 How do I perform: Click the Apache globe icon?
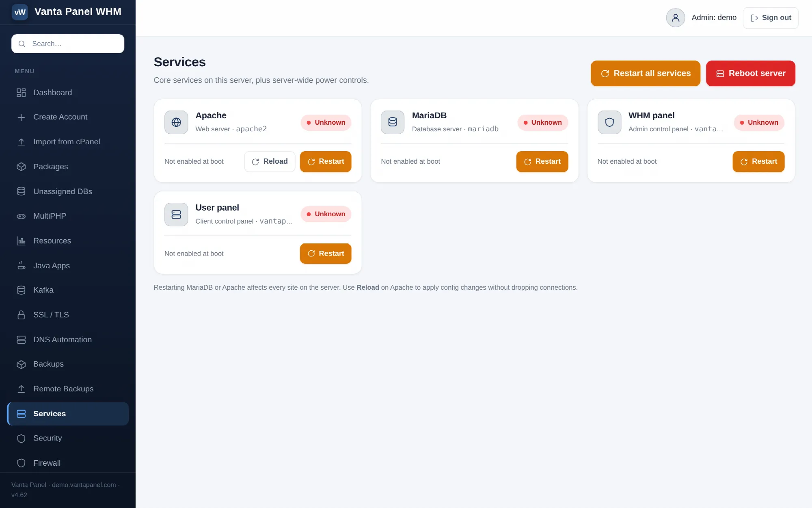[176, 122]
